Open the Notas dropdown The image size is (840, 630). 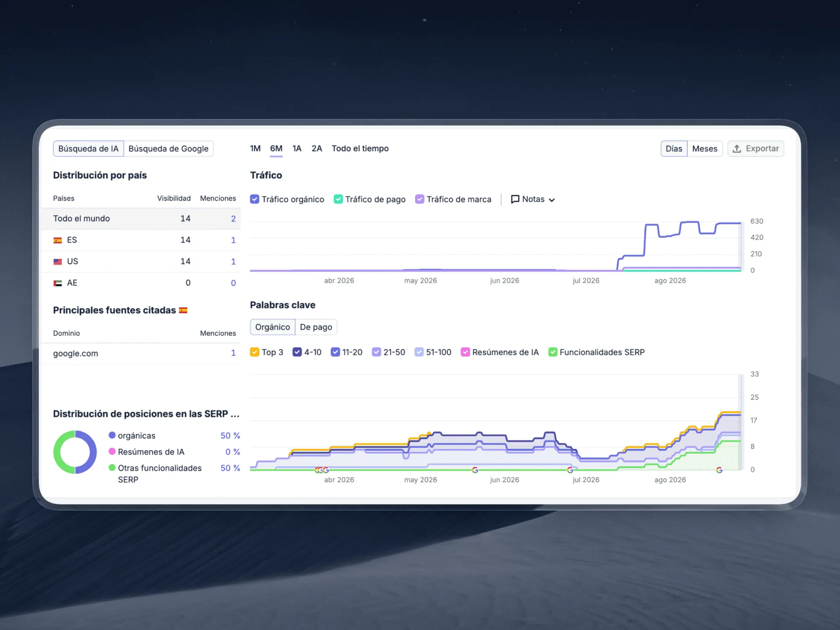(x=533, y=199)
